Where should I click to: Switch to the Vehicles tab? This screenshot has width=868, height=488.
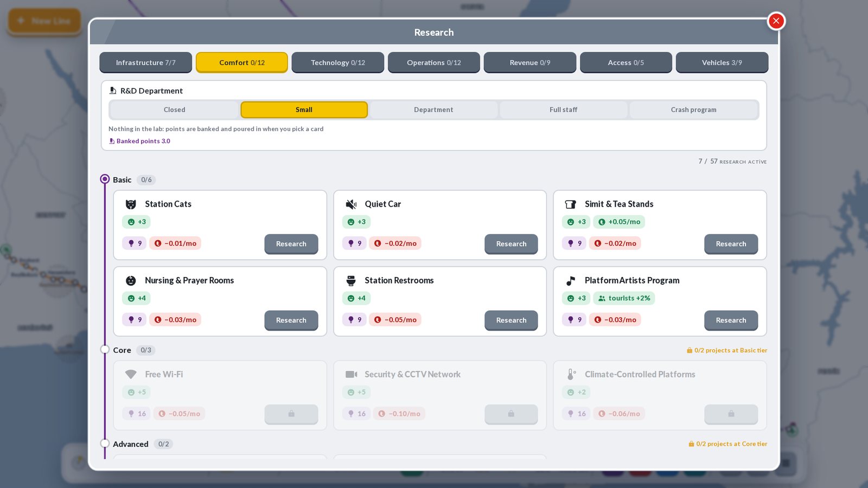click(x=722, y=62)
